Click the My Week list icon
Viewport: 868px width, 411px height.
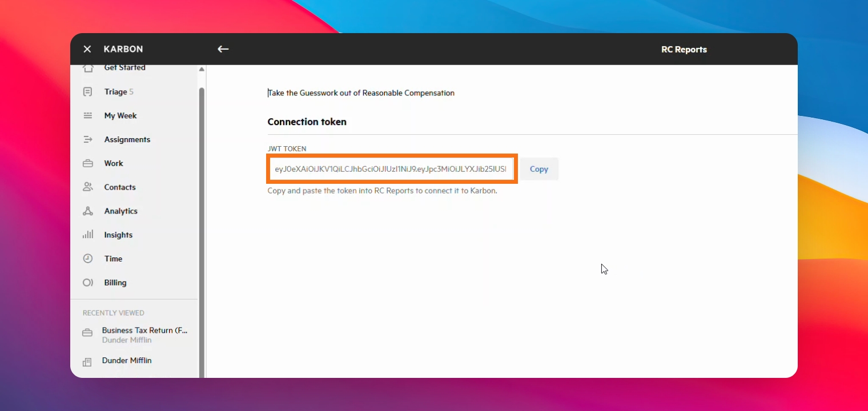coord(88,116)
